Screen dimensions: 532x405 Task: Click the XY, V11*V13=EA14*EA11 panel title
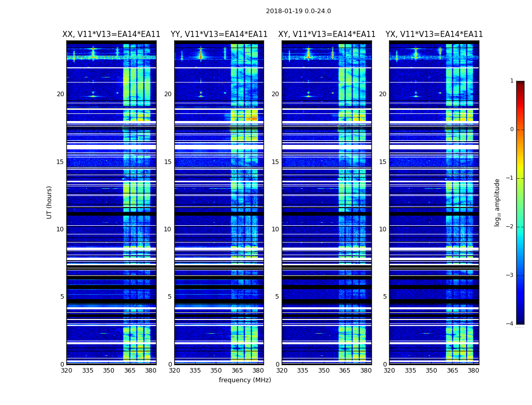pyautogui.click(x=327, y=34)
